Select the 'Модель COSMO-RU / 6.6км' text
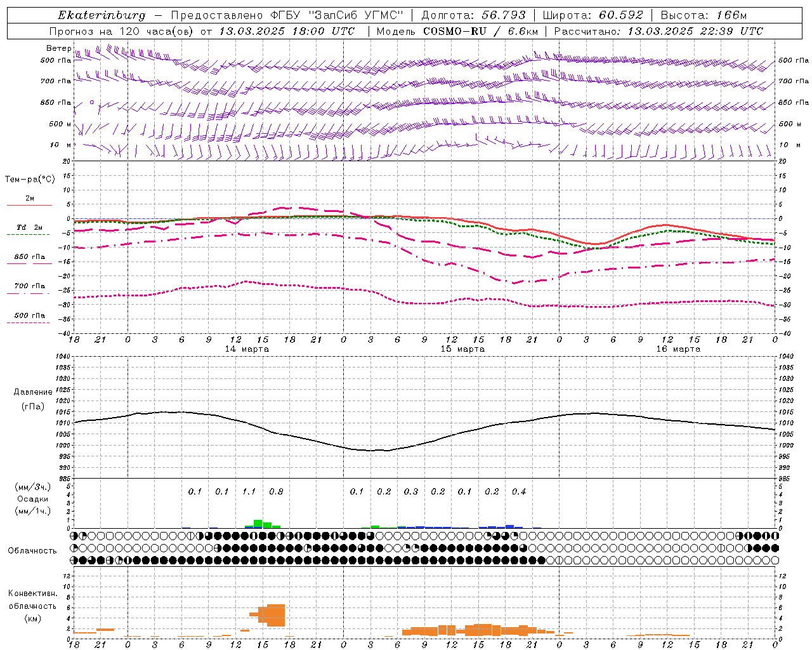The height and width of the screenshot is (650, 812). point(457,31)
